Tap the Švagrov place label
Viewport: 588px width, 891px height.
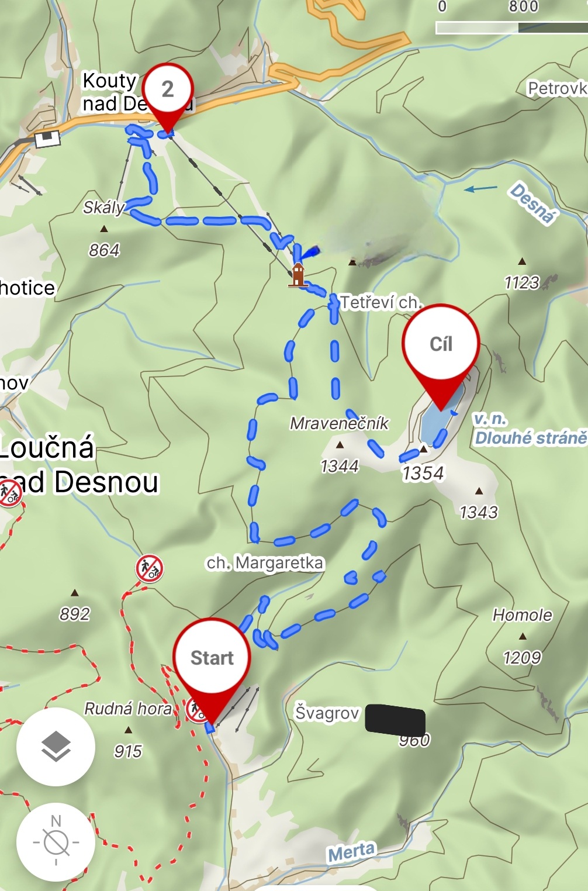pyautogui.click(x=327, y=713)
